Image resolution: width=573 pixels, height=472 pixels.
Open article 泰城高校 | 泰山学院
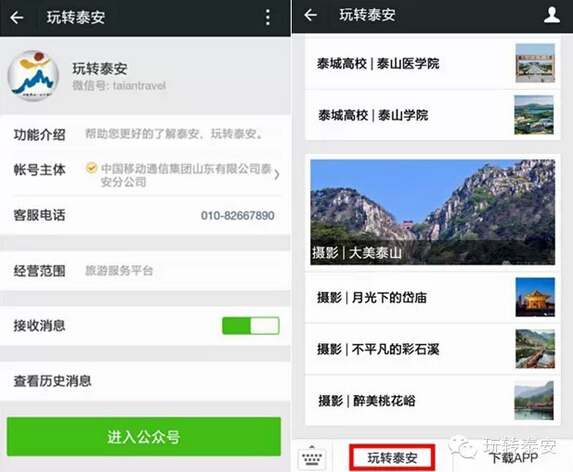pos(433,115)
